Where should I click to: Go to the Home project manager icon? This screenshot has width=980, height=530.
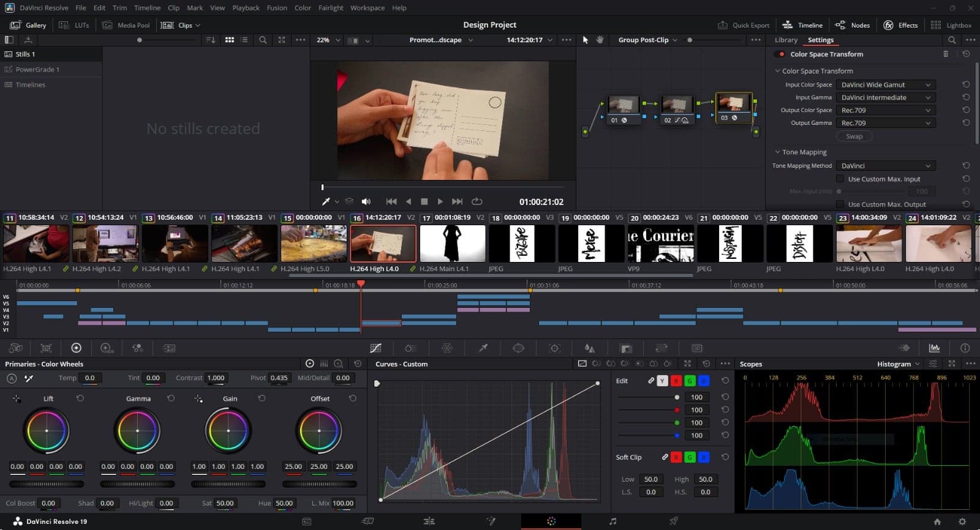coord(937,521)
